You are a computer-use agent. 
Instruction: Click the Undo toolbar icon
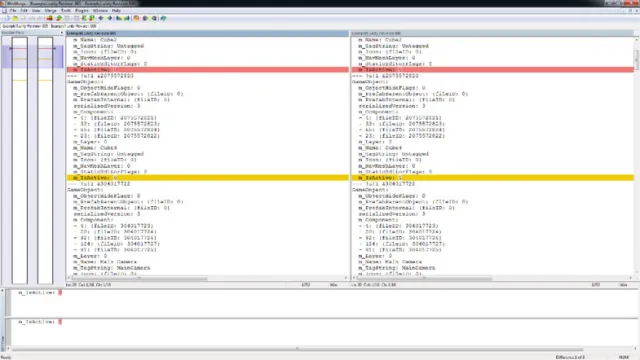[x=32, y=18]
